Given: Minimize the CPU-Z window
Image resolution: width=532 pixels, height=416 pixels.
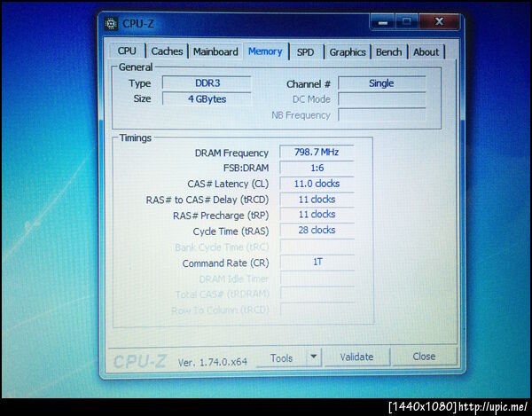Looking at the screenshot, I should click(x=383, y=22).
